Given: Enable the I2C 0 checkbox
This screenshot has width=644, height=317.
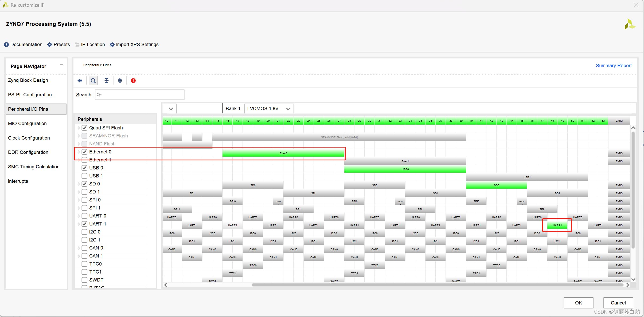Looking at the screenshot, I should (84, 232).
